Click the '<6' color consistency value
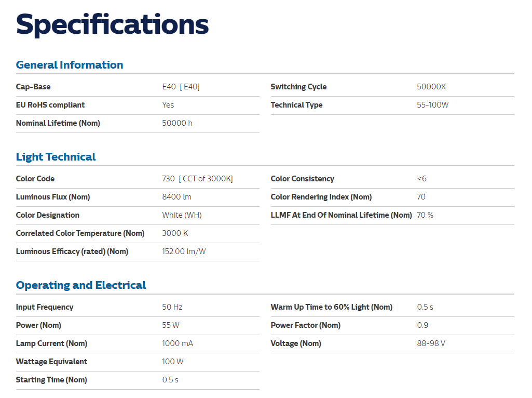Viewport: 532px width, 398px height. coord(422,179)
